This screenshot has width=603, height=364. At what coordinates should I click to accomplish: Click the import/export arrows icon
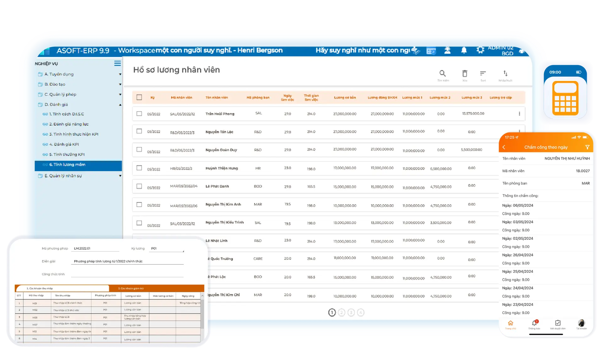tap(505, 73)
